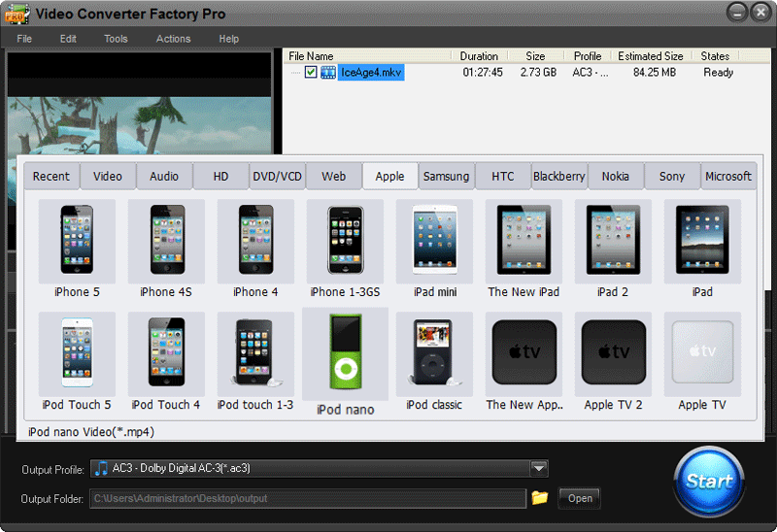Sort by the File Name column header
The image size is (777, 532).
(368, 56)
